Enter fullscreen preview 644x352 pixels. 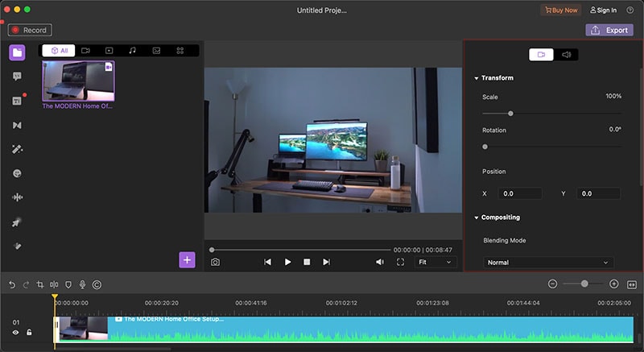[x=400, y=262]
